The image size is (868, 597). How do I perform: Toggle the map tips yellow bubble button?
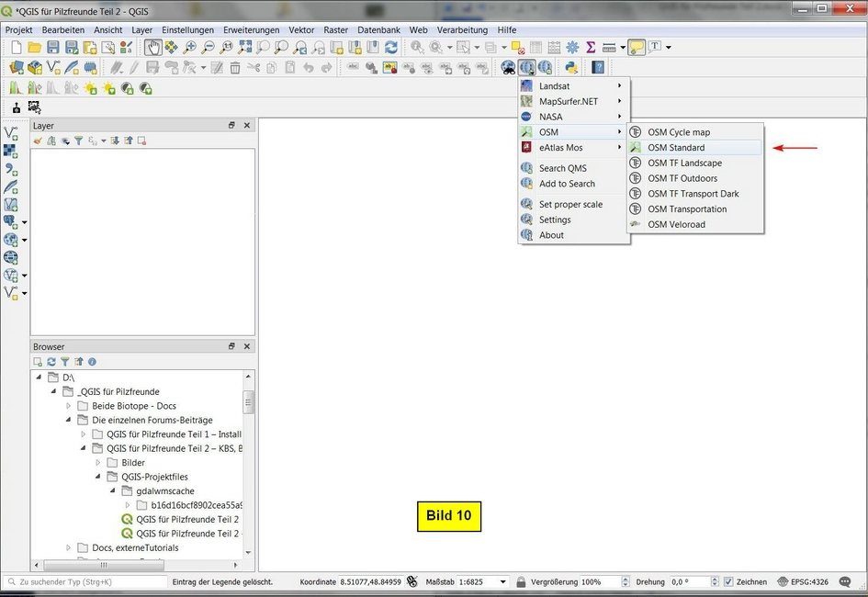click(x=636, y=47)
